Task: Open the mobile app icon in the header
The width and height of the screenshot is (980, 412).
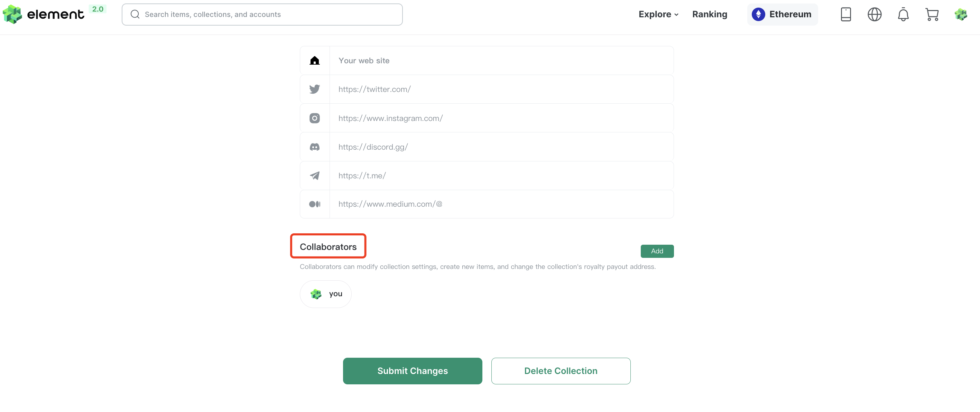Action: (846, 15)
